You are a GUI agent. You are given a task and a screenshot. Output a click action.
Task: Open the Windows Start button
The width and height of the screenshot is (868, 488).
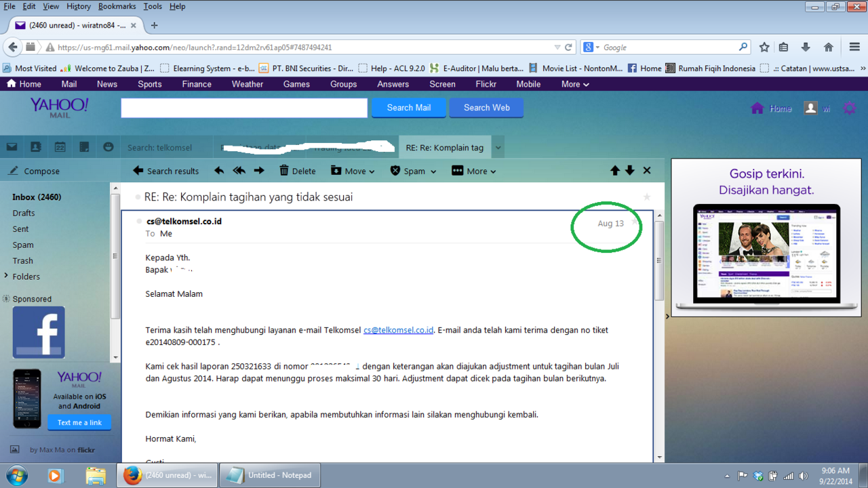(17, 475)
